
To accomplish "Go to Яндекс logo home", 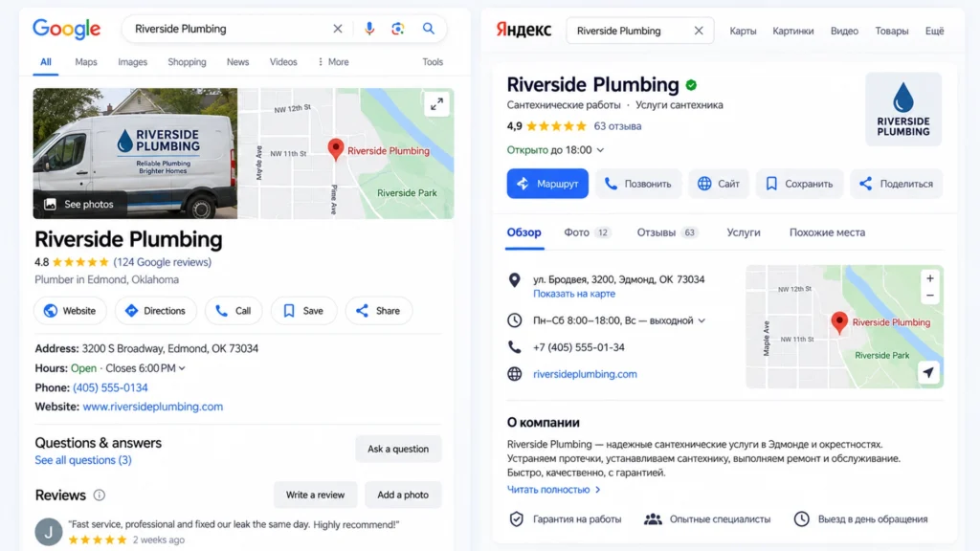I will [x=523, y=30].
